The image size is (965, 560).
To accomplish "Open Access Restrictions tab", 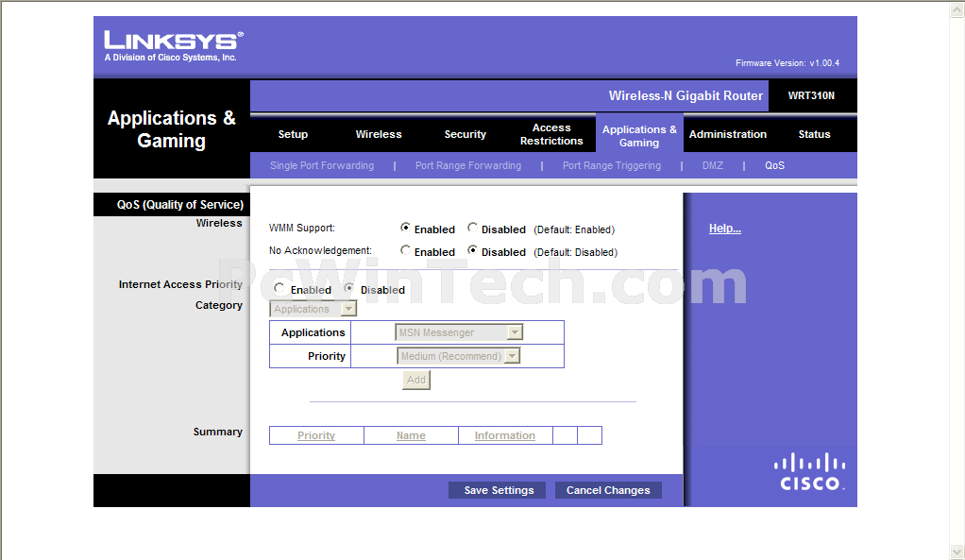I will pyautogui.click(x=551, y=134).
